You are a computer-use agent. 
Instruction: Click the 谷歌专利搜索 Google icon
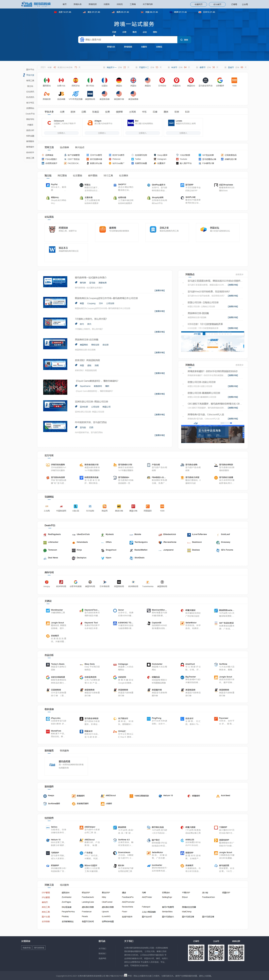pyautogui.click(x=76, y=582)
